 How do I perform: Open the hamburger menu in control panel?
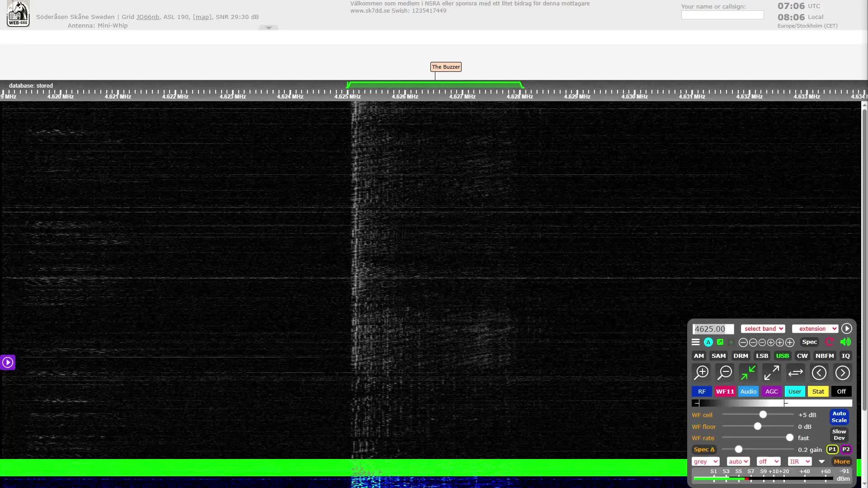(696, 342)
